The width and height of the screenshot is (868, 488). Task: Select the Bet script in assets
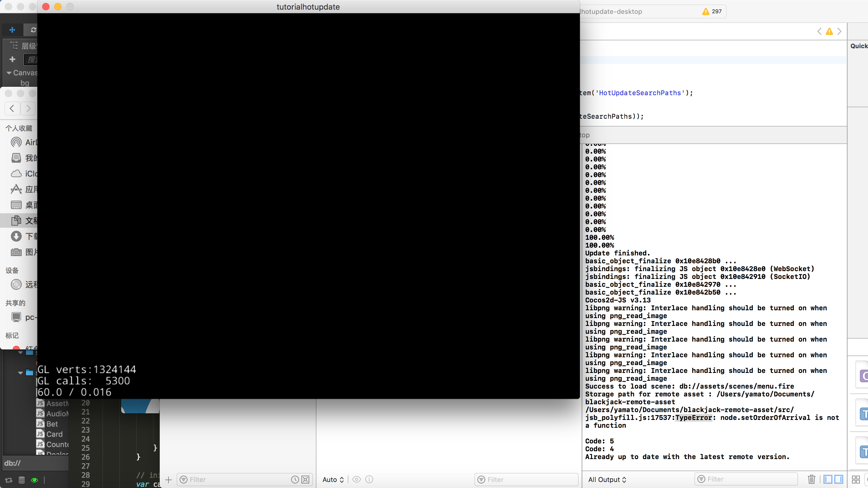(x=52, y=424)
